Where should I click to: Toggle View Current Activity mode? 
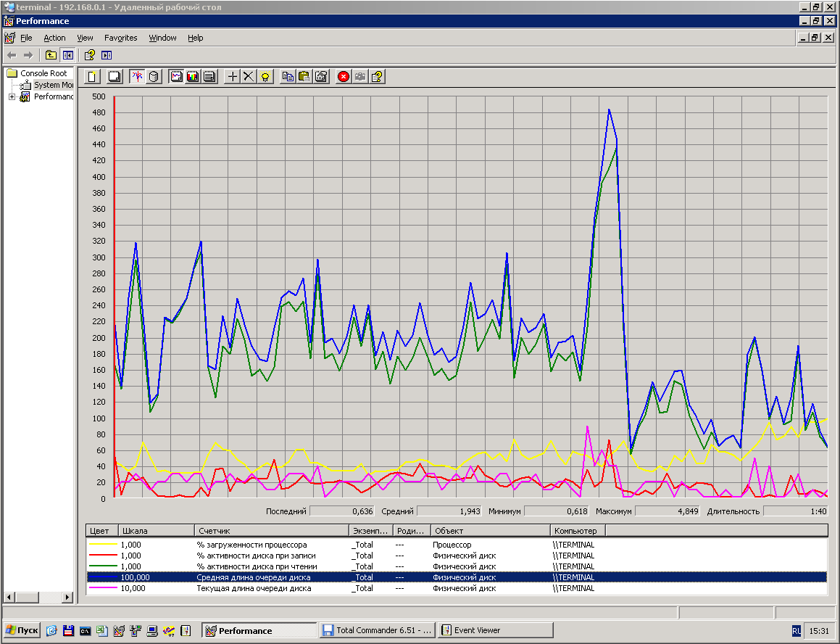(136, 76)
